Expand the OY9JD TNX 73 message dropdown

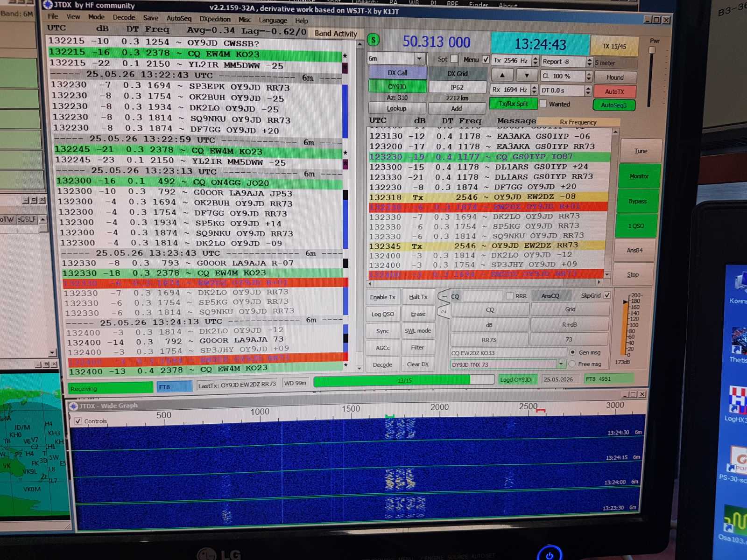(x=561, y=364)
